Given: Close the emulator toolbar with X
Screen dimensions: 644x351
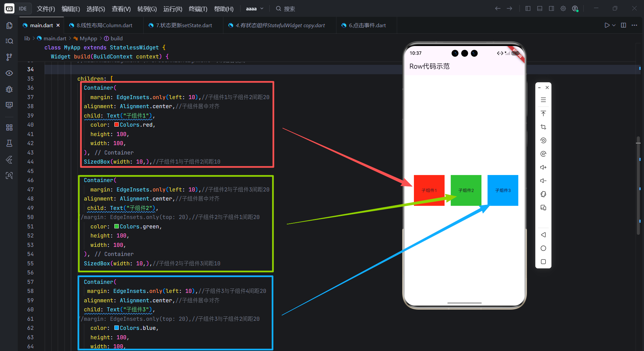Looking at the screenshot, I should [x=547, y=88].
